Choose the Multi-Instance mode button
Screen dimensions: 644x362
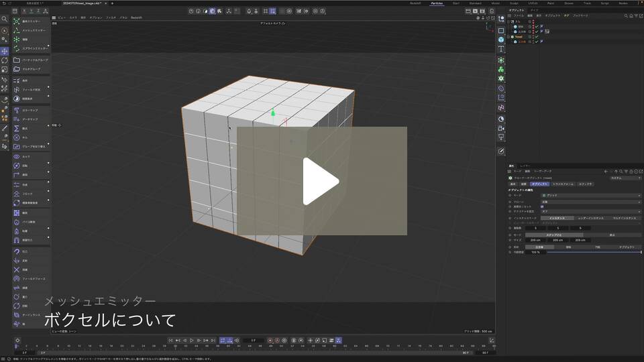click(x=625, y=219)
